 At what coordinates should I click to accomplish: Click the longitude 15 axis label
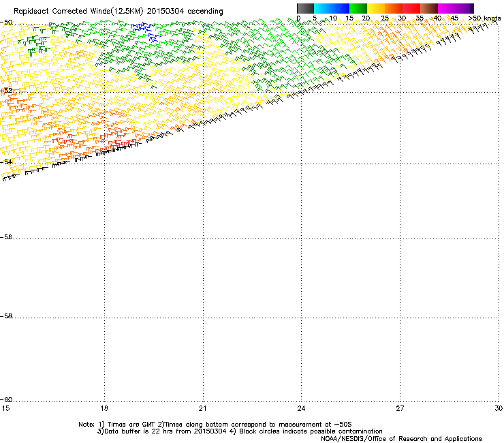(x=5, y=408)
